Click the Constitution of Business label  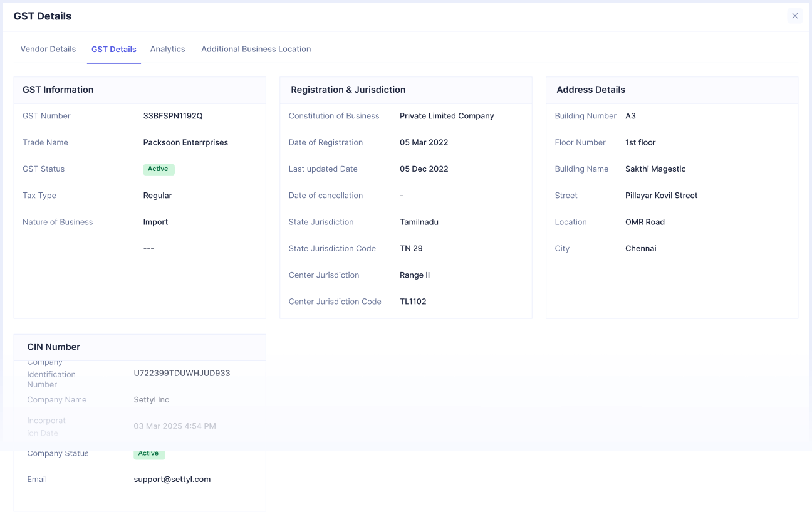(x=334, y=116)
